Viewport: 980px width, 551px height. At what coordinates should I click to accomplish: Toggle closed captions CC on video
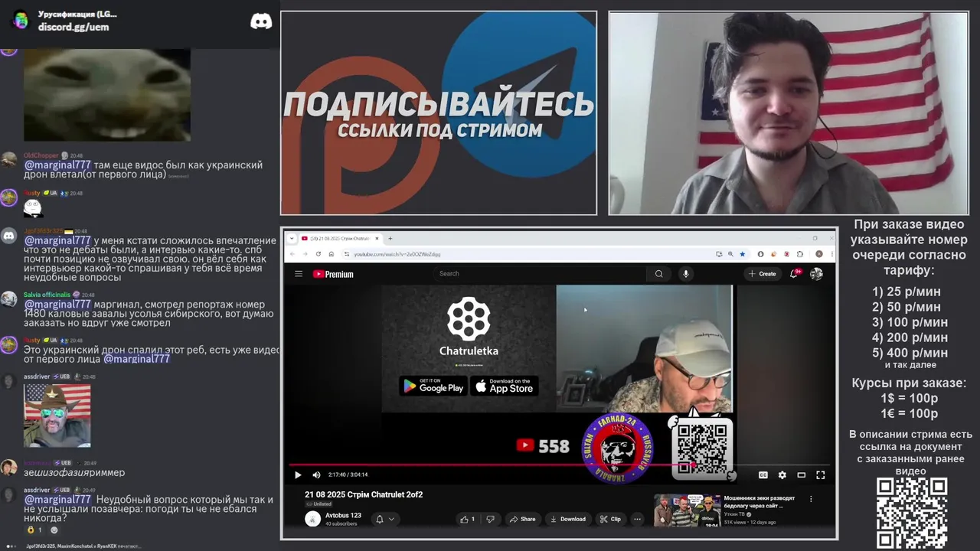(763, 474)
